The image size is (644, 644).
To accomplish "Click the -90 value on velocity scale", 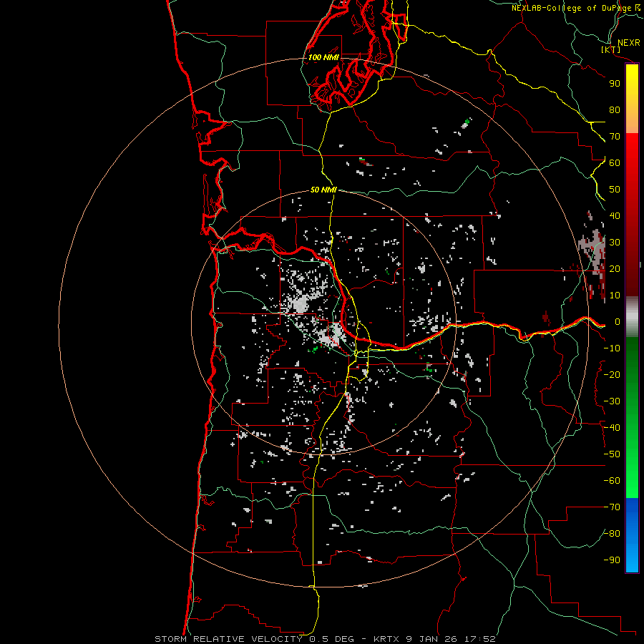I will (612, 560).
